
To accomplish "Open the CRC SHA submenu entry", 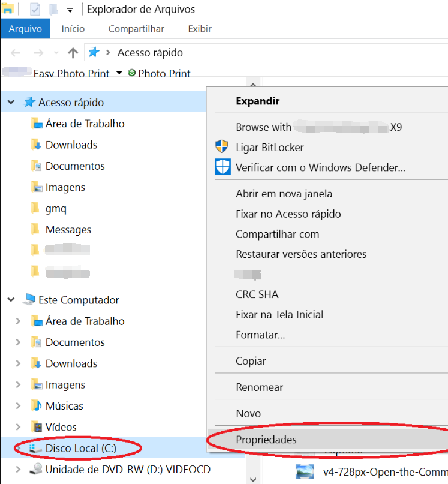I will click(x=257, y=294).
